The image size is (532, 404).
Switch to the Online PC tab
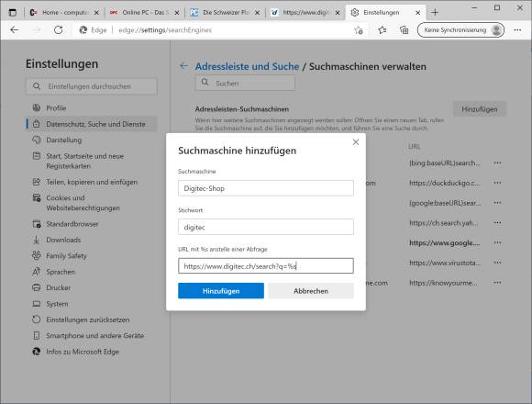[144, 13]
